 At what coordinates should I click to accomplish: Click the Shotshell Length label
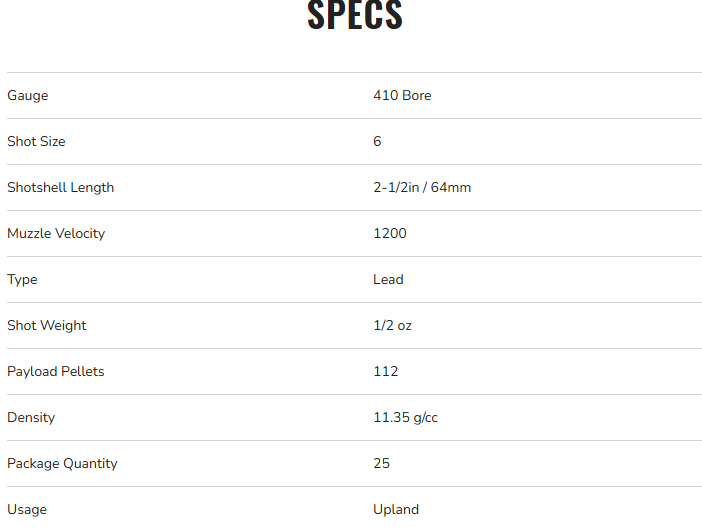click(x=60, y=188)
